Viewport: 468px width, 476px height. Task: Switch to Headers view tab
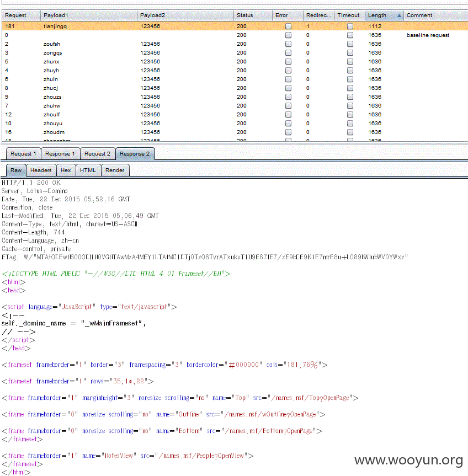click(41, 170)
